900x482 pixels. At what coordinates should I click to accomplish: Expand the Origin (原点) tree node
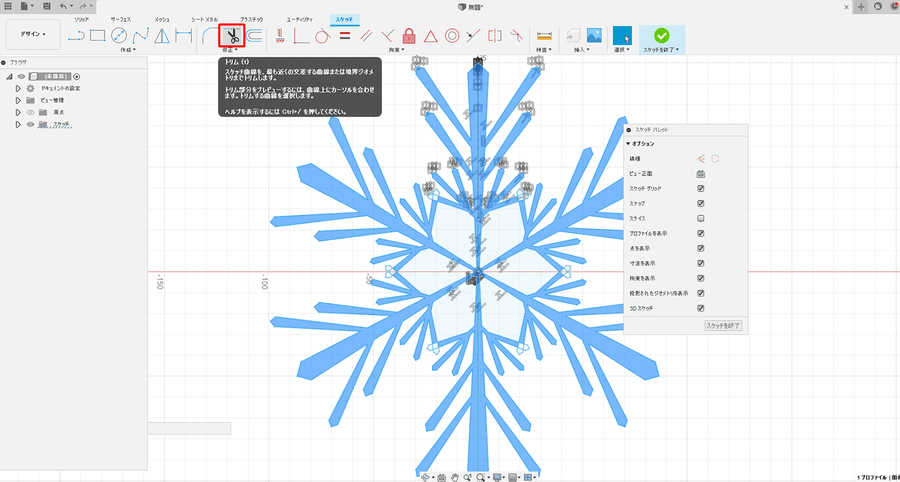pos(18,112)
